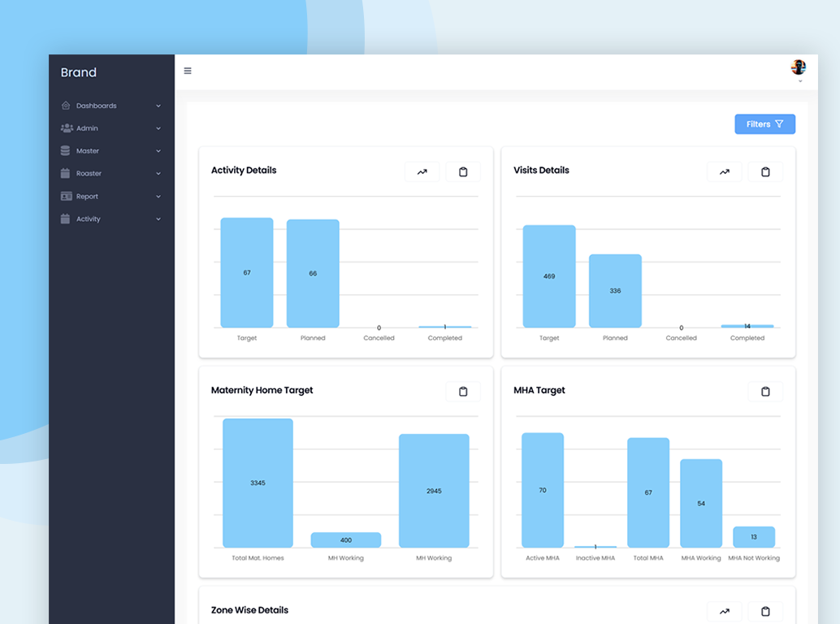The height and width of the screenshot is (624, 840).
Task: Click the MHA Target heading
Action: (539, 391)
